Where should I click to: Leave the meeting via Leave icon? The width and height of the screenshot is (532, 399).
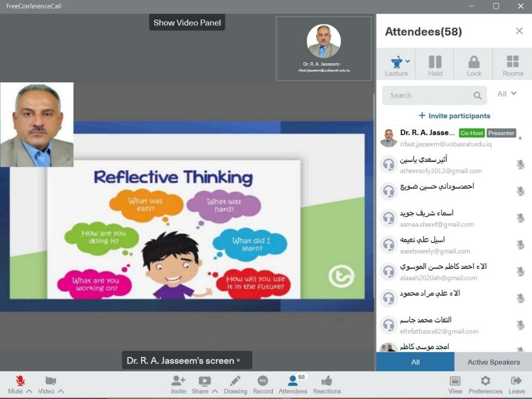[516, 381]
